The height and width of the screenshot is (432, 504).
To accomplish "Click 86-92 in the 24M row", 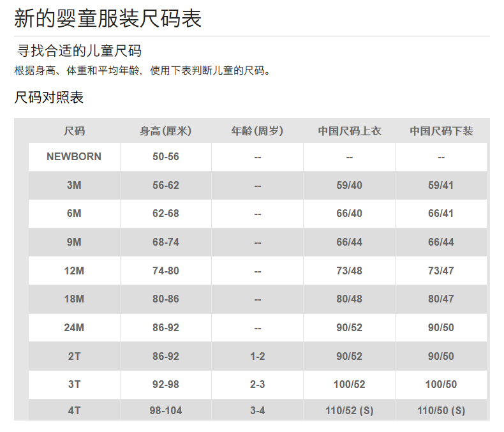I will point(165,327).
